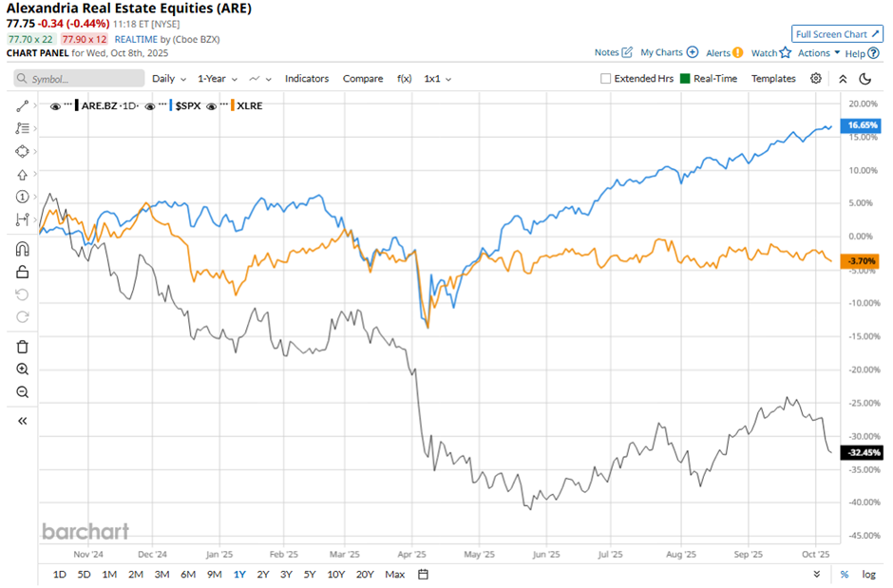
Task: Select the 3M range
Action: point(161,575)
